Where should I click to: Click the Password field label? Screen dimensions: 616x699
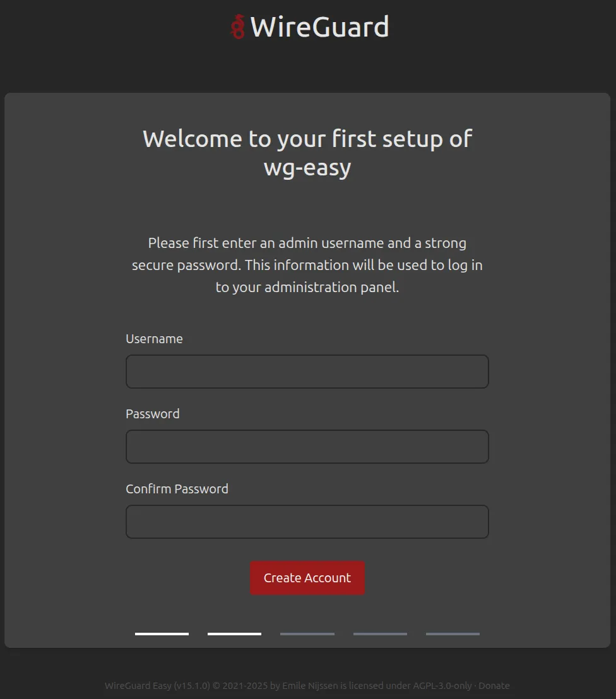point(153,414)
